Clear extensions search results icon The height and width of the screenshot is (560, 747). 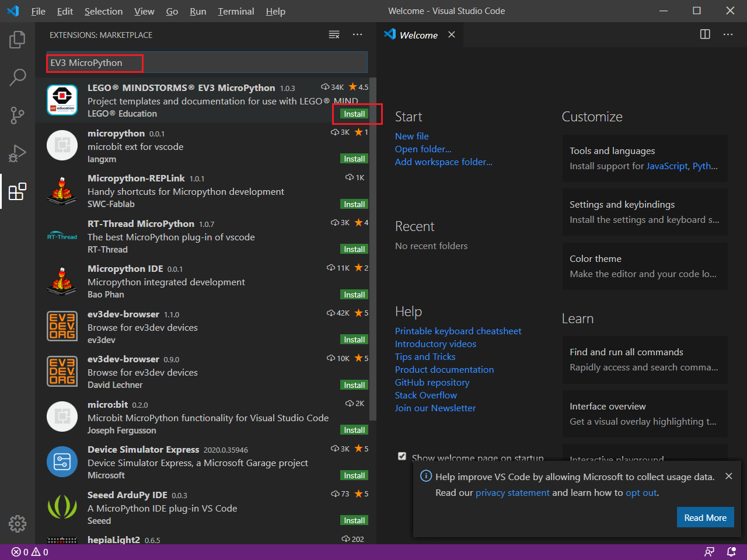pyautogui.click(x=334, y=35)
